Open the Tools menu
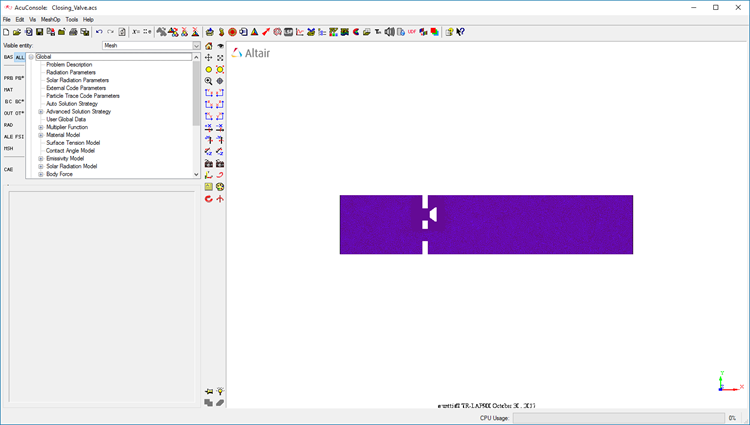Viewport: 750px width, 425px height. point(72,20)
